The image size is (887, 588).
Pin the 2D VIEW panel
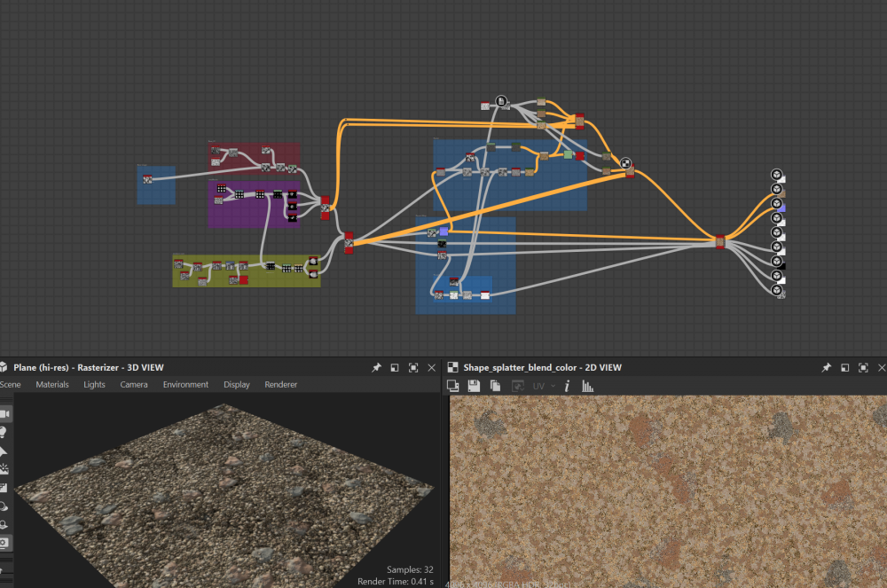(826, 367)
